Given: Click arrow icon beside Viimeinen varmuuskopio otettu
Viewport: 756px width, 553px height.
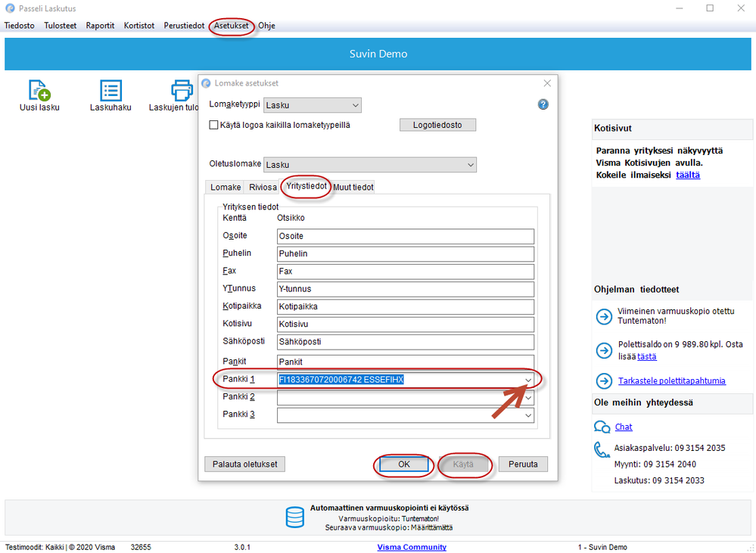Looking at the screenshot, I should (x=604, y=317).
